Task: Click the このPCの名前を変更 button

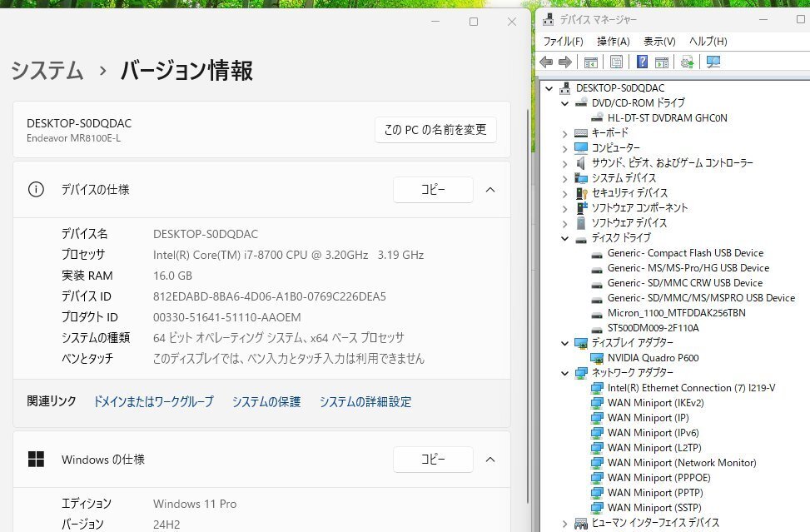Action: [435, 130]
